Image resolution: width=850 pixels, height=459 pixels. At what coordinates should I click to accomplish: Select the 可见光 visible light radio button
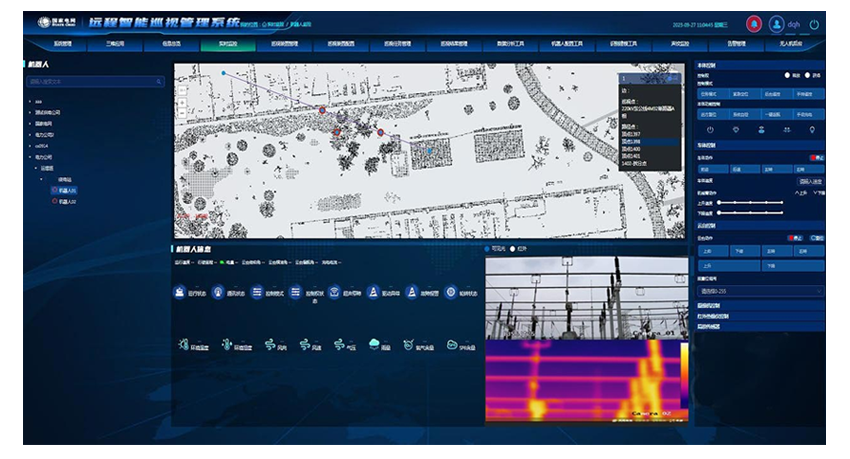click(x=487, y=248)
